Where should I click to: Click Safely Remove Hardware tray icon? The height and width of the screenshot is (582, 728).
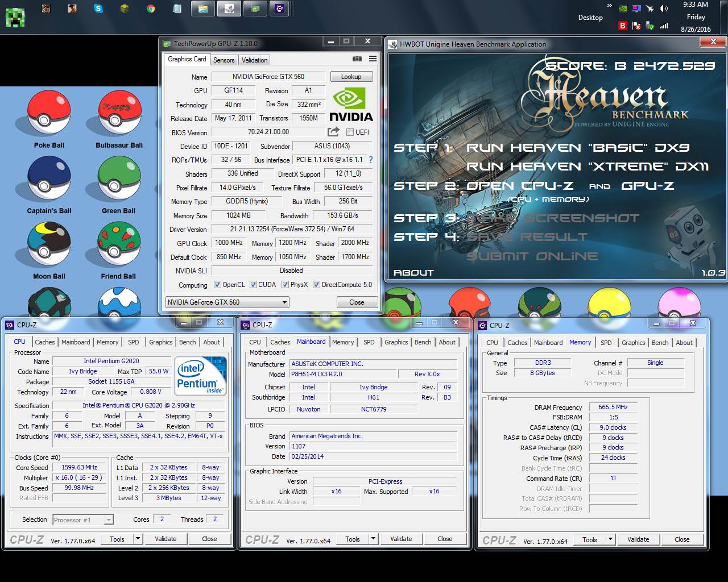(650, 26)
